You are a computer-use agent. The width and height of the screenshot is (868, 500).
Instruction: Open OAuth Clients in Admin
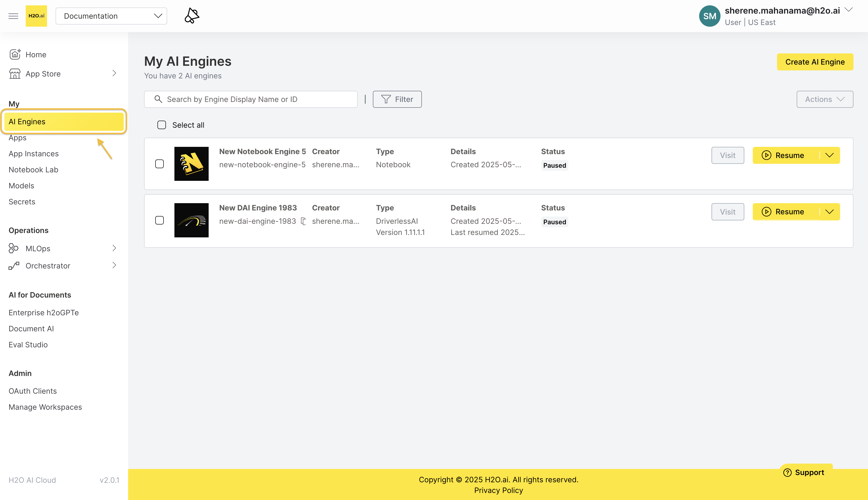[x=33, y=391]
